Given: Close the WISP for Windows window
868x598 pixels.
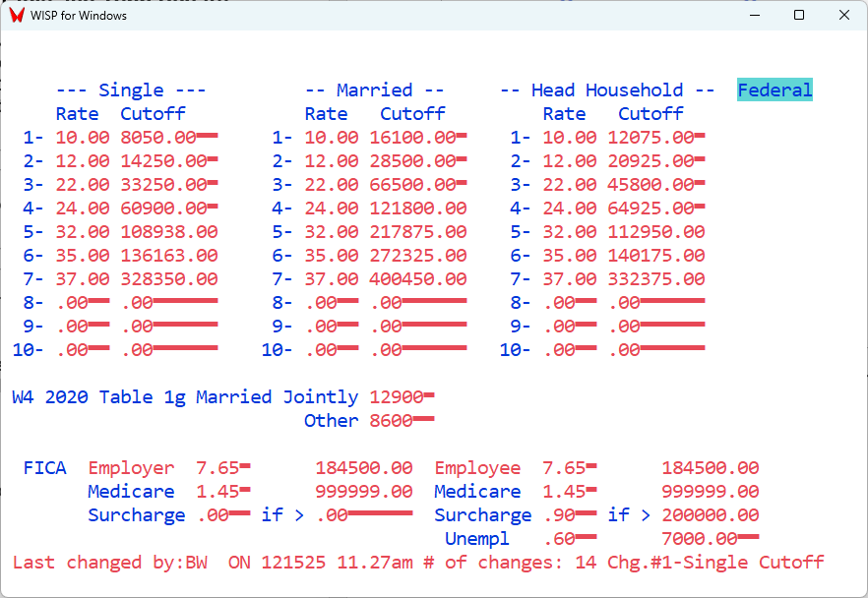Looking at the screenshot, I should point(844,15).
